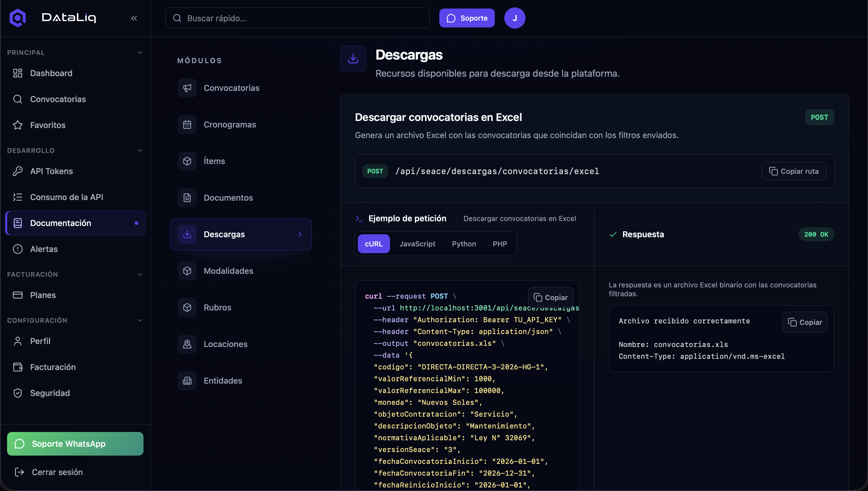Click the "codigo" line in the JSON body
Screen dimensions: 868x491
461,367
